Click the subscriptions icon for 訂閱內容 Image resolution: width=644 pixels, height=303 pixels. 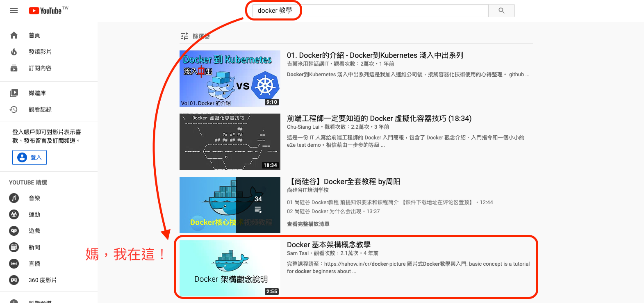14,68
